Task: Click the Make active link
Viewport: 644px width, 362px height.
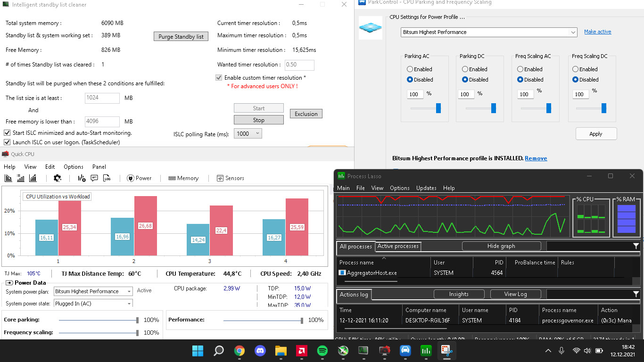Action: [598, 32]
